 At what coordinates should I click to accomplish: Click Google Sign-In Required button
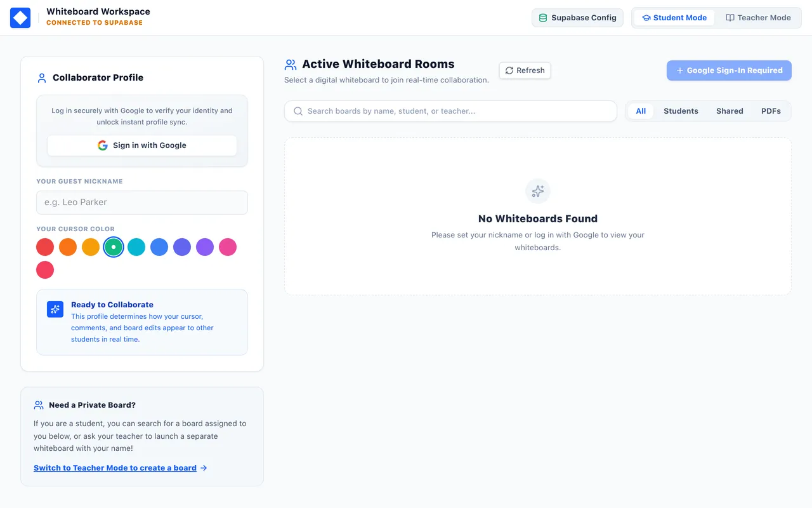729,70
